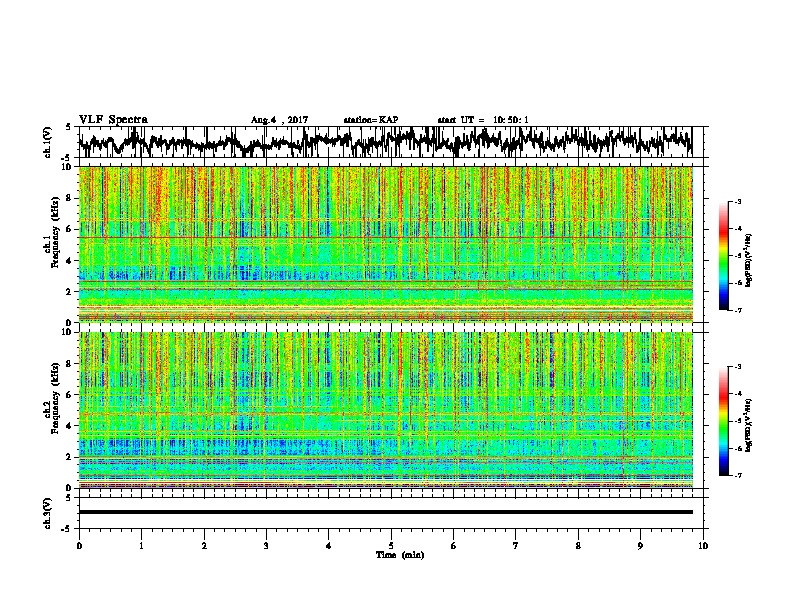Click the "-3" tick on ch.2 color bar

(738, 367)
